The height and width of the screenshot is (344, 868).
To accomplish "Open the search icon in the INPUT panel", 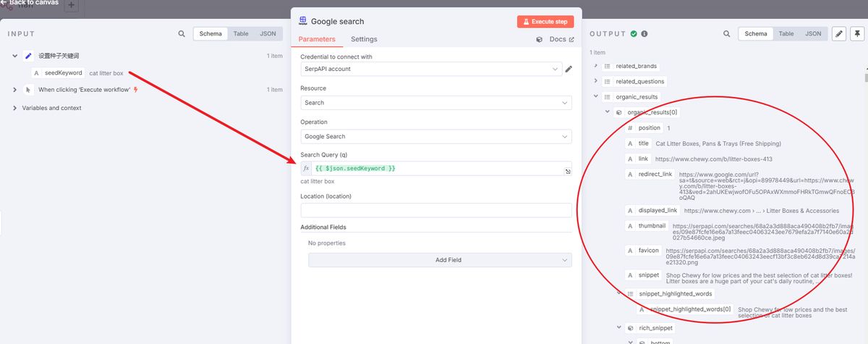I will click(182, 34).
